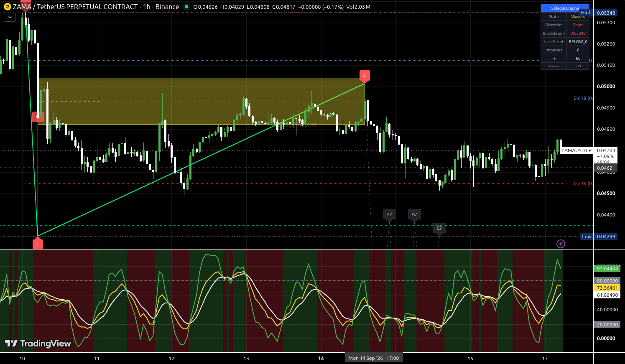Click the Impulses value 6
625x364 pixels.
coord(578,50)
